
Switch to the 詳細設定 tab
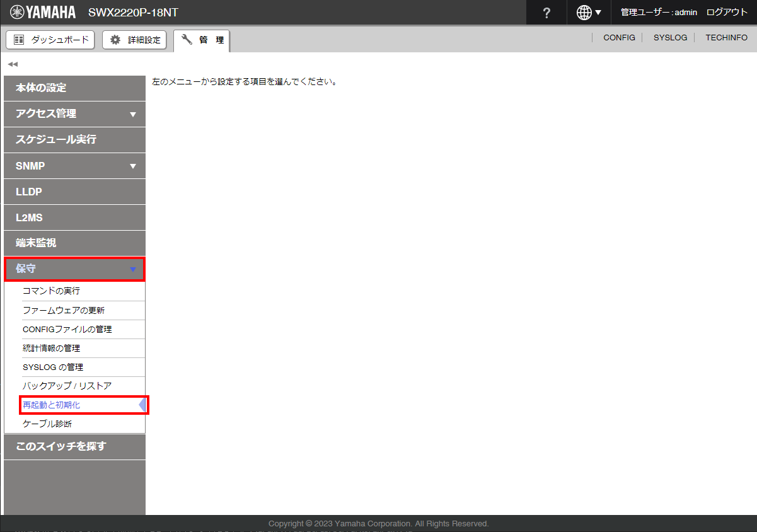[134, 40]
